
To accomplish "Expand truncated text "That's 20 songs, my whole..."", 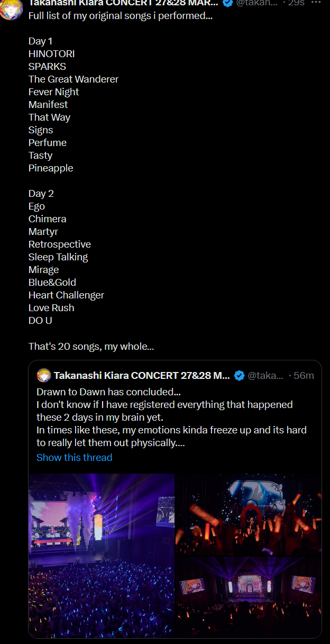I will (91, 346).
